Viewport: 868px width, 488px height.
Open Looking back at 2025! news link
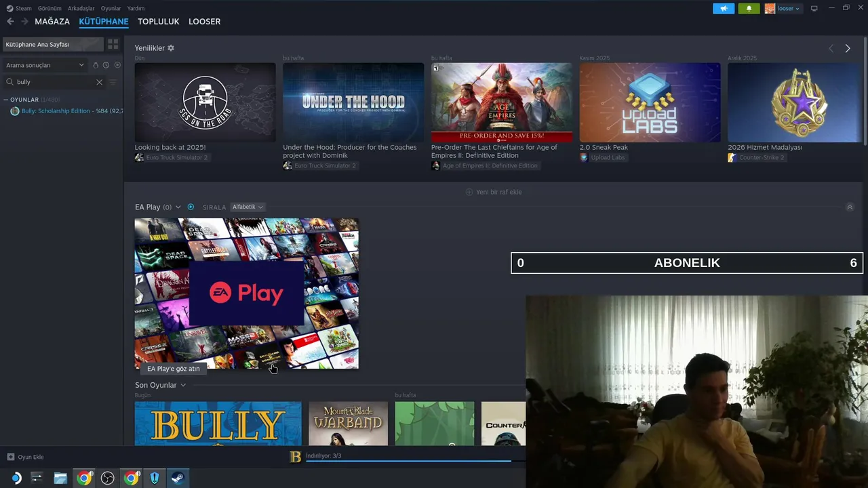[x=170, y=147]
